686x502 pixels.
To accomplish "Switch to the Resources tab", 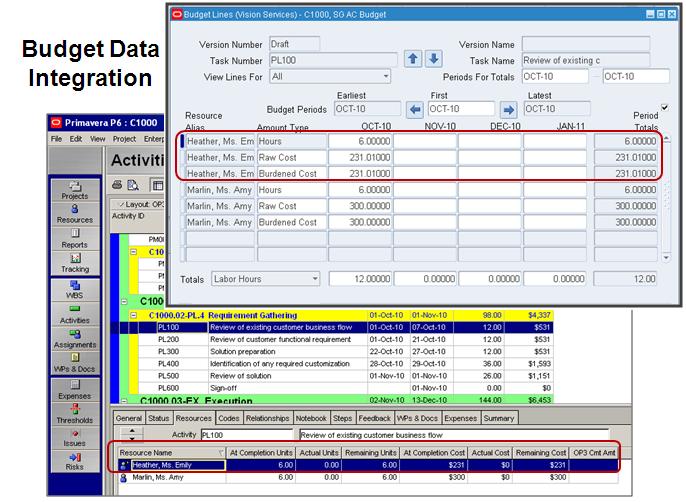I will [x=193, y=418].
